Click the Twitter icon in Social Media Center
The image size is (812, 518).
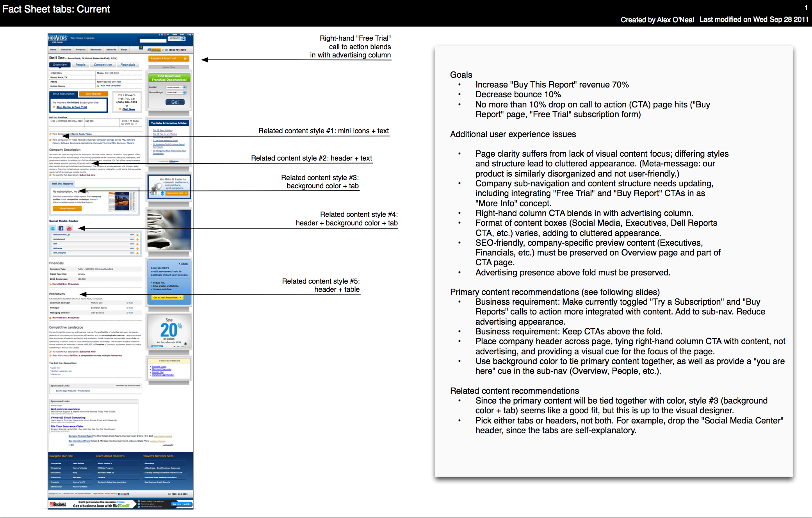coord(53,228)
